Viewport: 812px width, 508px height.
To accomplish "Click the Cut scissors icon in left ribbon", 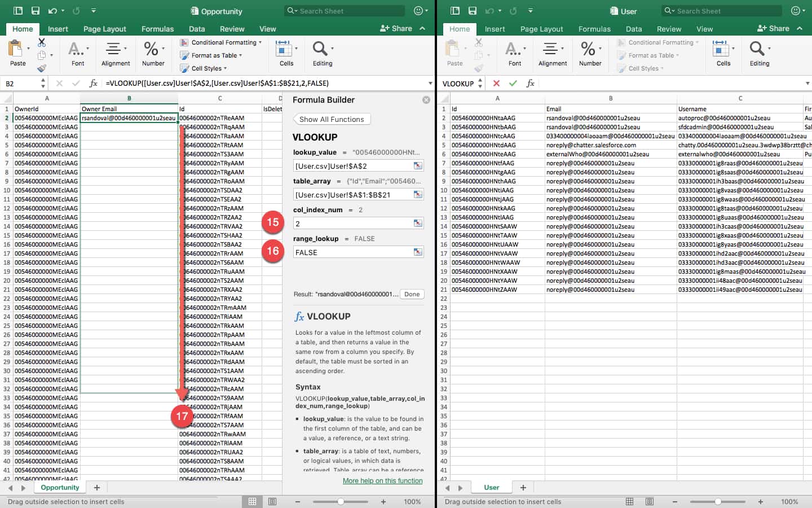I will click(x=42, y=42).
